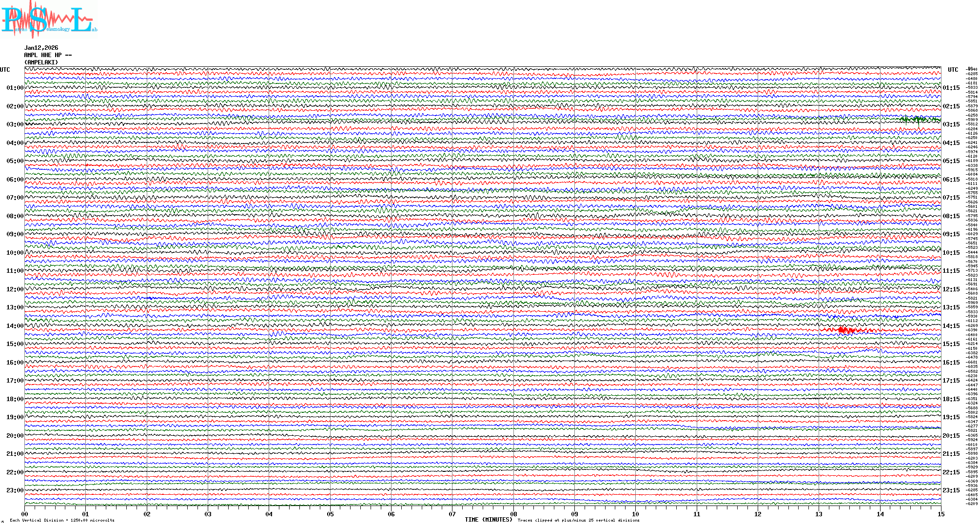
Task: Click the UTC label at top right
Action: click(953, 70)
